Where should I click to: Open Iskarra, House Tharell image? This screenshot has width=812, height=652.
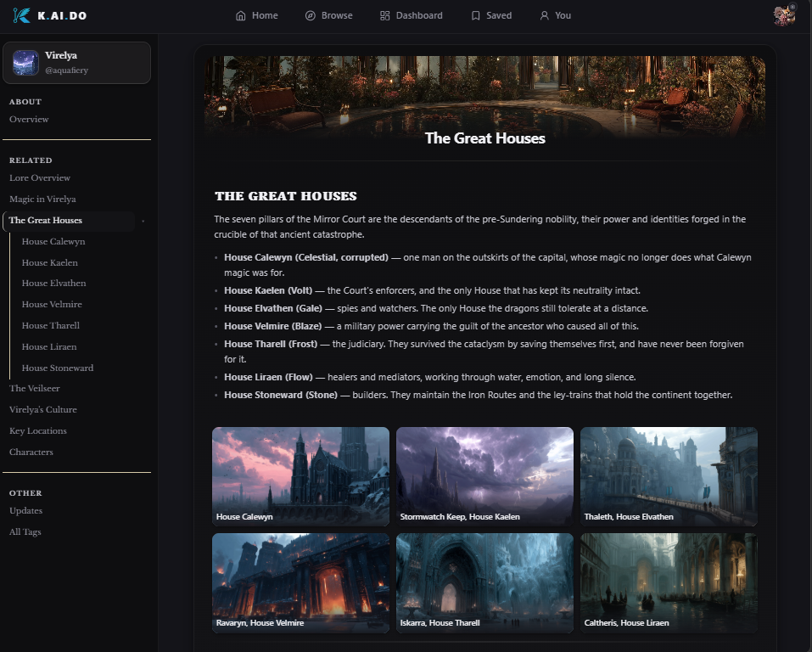click(x=484, y=583)
